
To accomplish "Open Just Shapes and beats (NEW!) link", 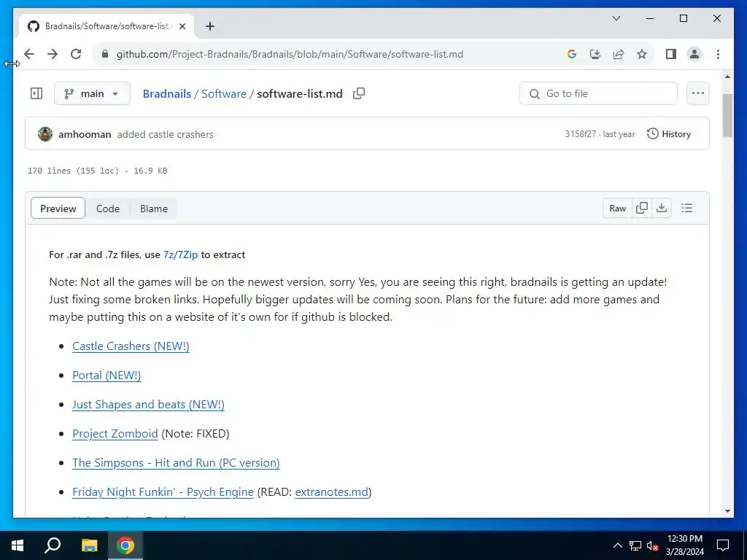I will click(148, 404).
